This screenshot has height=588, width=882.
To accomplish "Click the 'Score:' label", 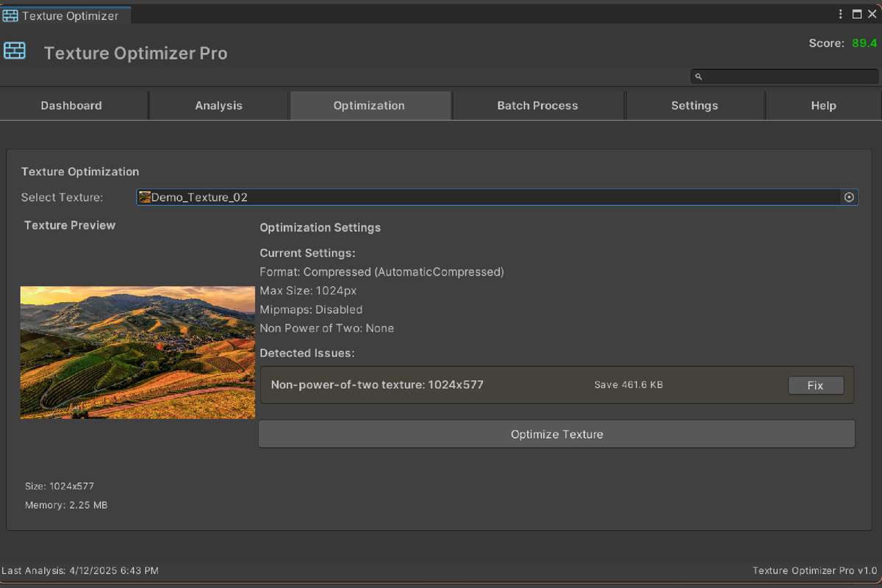I will (827, 43).
